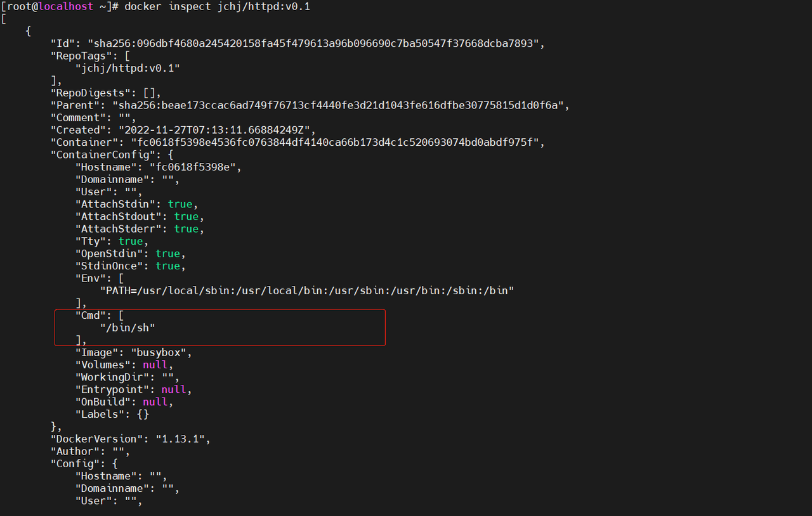Click the AttachStdin true value
Screen dimensions: 812x516
point(180,204)
